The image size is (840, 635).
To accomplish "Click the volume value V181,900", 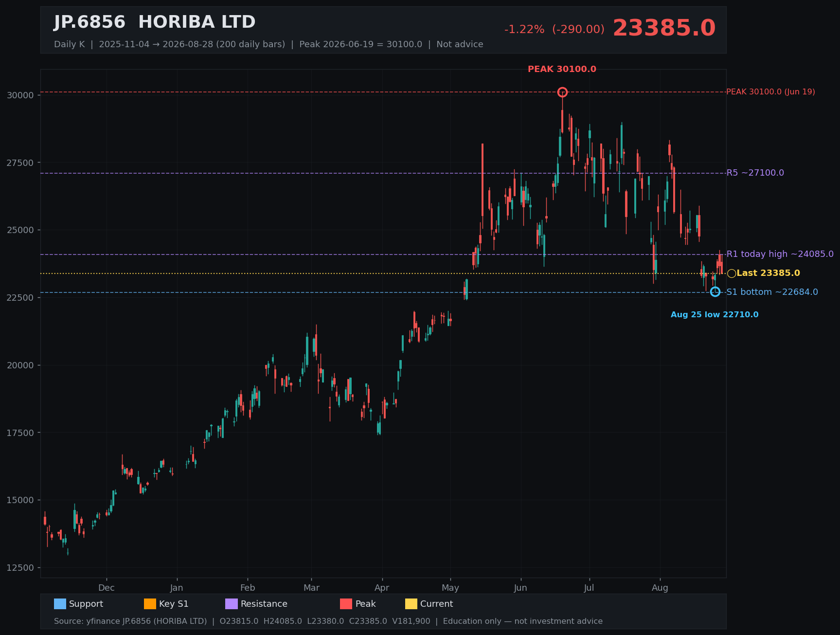I will pos(411,621).
